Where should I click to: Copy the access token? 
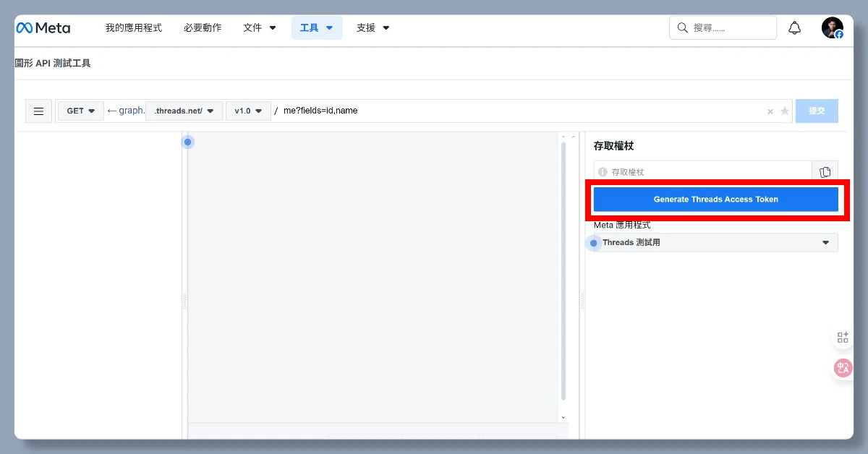click(x=825, y=172)
